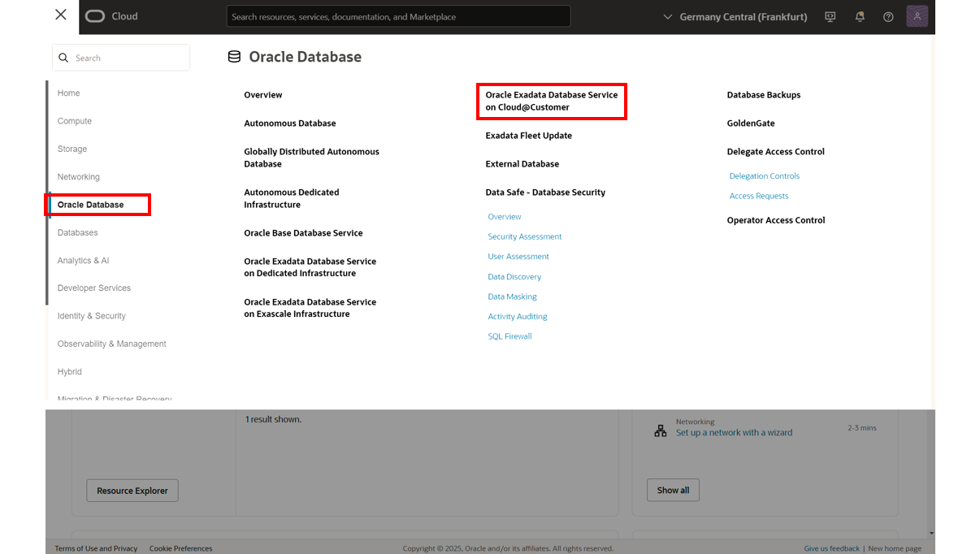Open Exadata Database Service on Dedicated Infrastructure
This screenshot has width=980, height=554.
coord(310,267)
